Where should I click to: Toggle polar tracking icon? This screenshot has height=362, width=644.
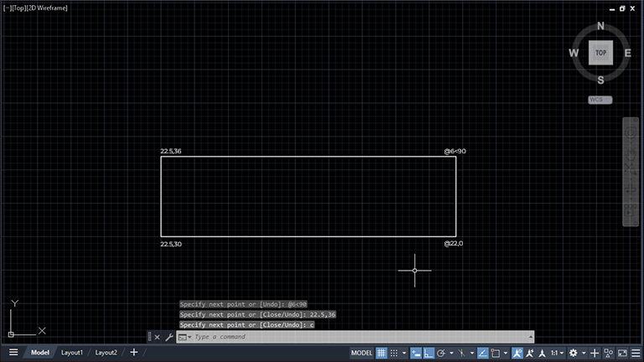tap(441, 353)
